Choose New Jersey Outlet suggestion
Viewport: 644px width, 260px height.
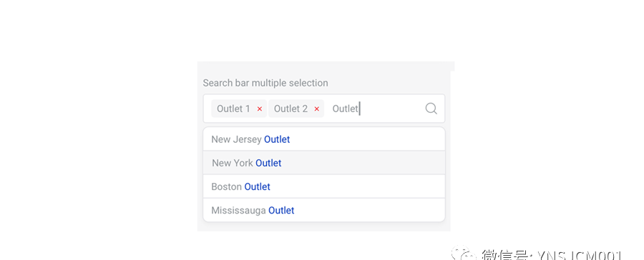point(324,139)
